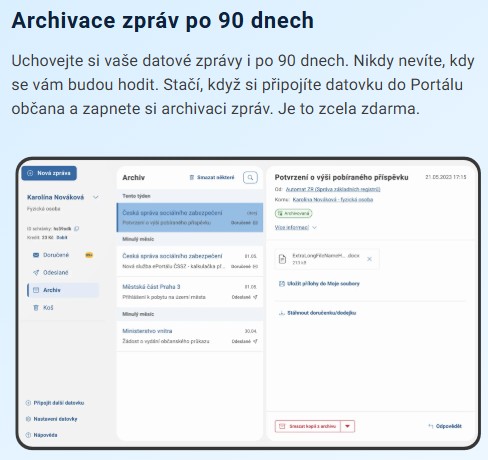Screen dimensions: 488x460
Task: Click Uložit přílohy do Moje soubory
Action: pos(319,284)
